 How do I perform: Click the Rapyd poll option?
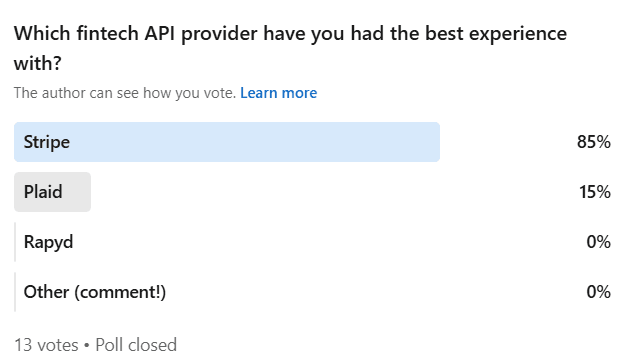[x=312, y=242]
